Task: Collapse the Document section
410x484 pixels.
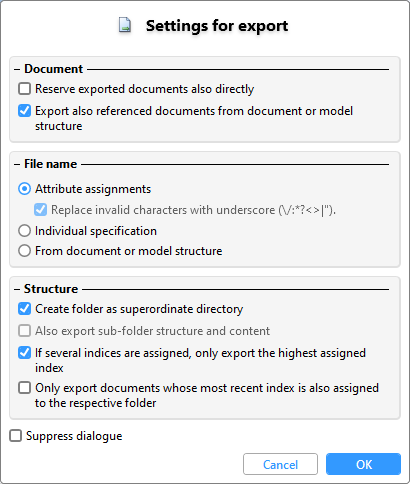Action: pos(17,69)
